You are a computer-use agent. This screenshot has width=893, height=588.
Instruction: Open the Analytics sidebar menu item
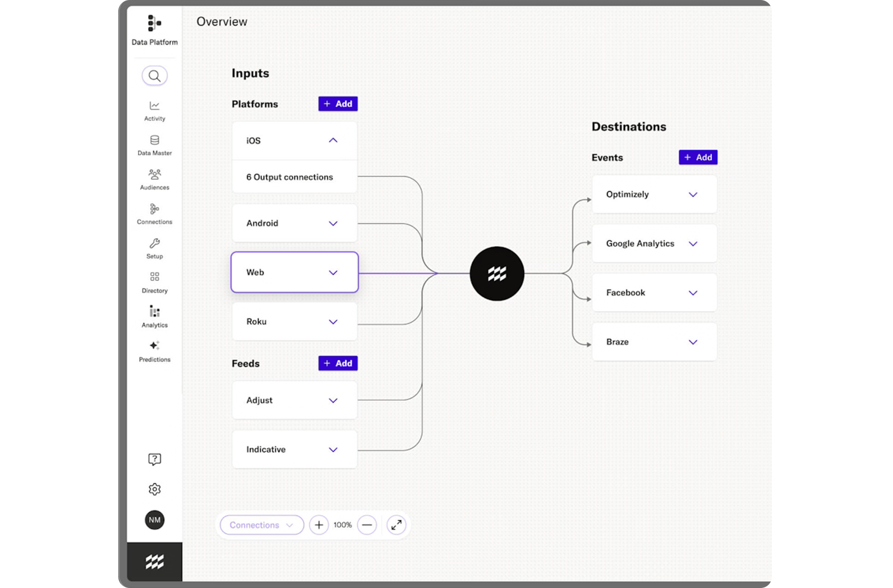154,317
